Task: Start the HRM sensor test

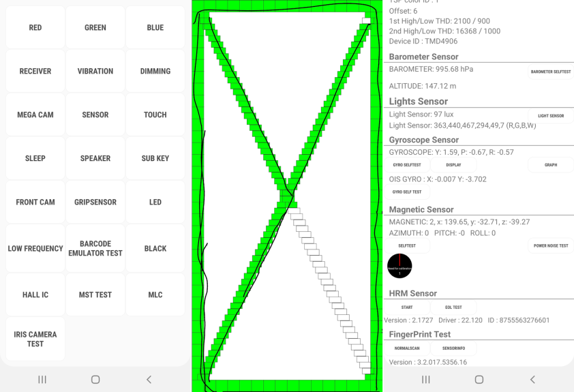Action: point(406,307)
